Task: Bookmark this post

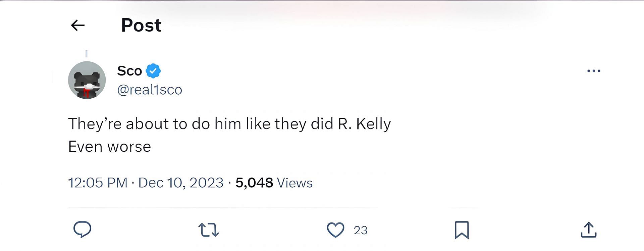Action: click(x=462, y=230)
